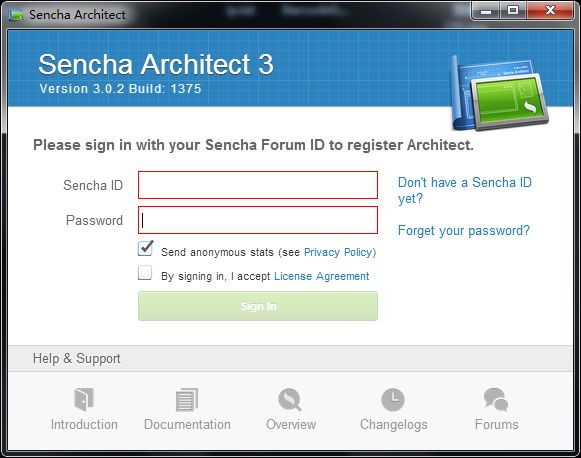Click the green Sign In button
Screen dimensions: 581x458
258,306
